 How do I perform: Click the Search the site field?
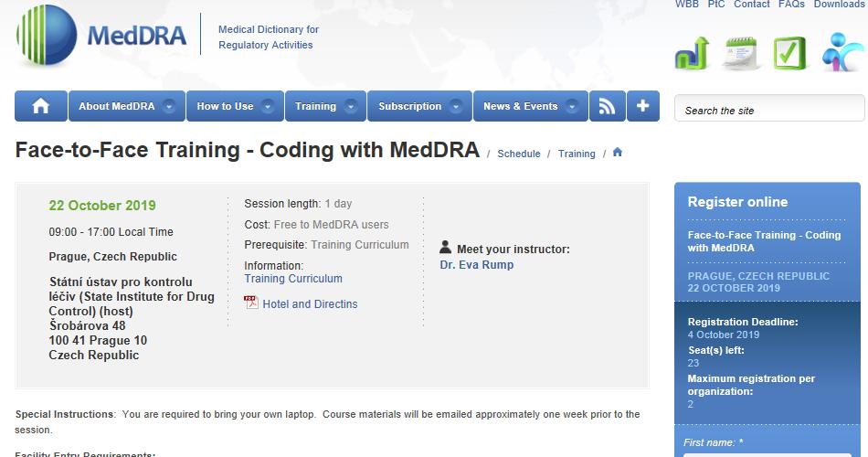769,108
